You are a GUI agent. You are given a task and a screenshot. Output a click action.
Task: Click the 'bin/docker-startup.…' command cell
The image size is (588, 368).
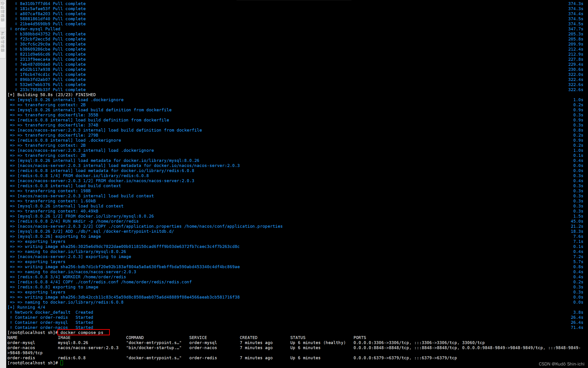pos(154,348)
